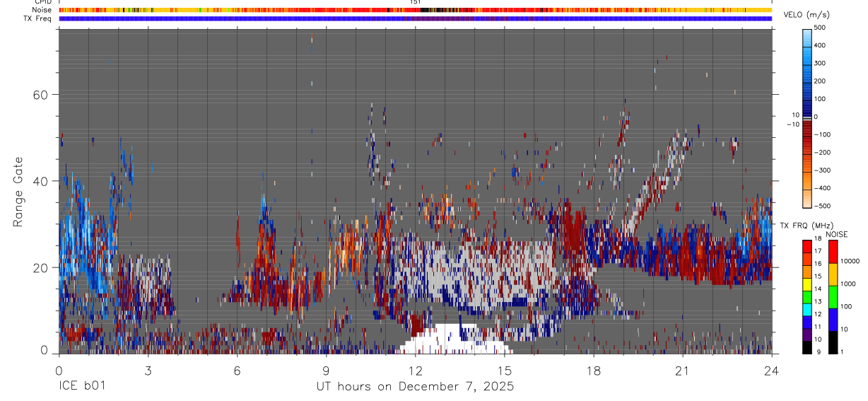
Task: Click the velocity colorbar value "300"
Action: pyautogui.click(x=821, y=63)
